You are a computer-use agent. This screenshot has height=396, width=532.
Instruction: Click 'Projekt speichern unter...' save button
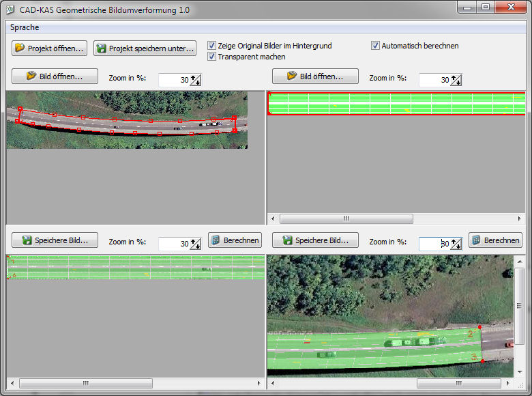click(145, 48)
